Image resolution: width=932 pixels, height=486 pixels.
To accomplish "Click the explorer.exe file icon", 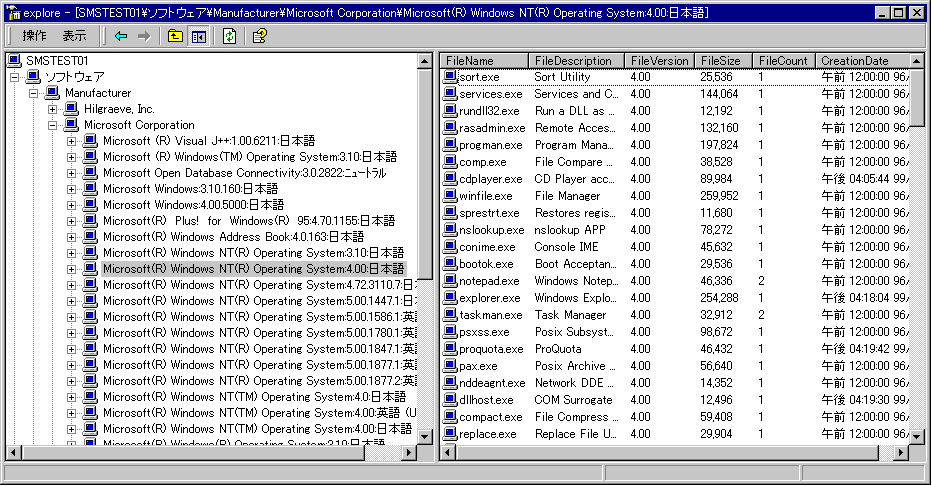I will tap(451, 298).
